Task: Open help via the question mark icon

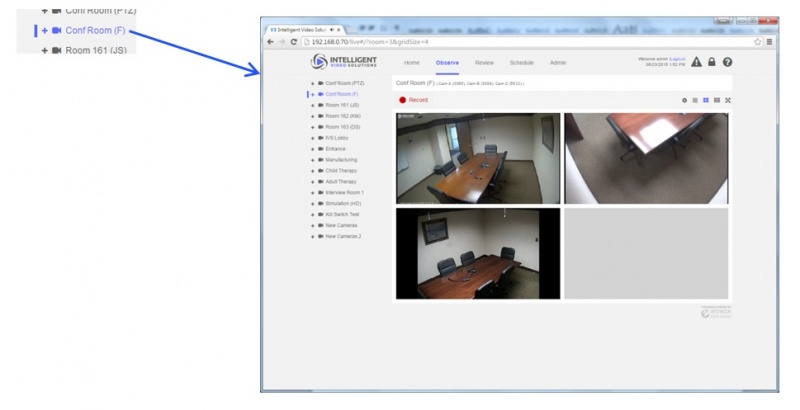Action: point(728,62)
